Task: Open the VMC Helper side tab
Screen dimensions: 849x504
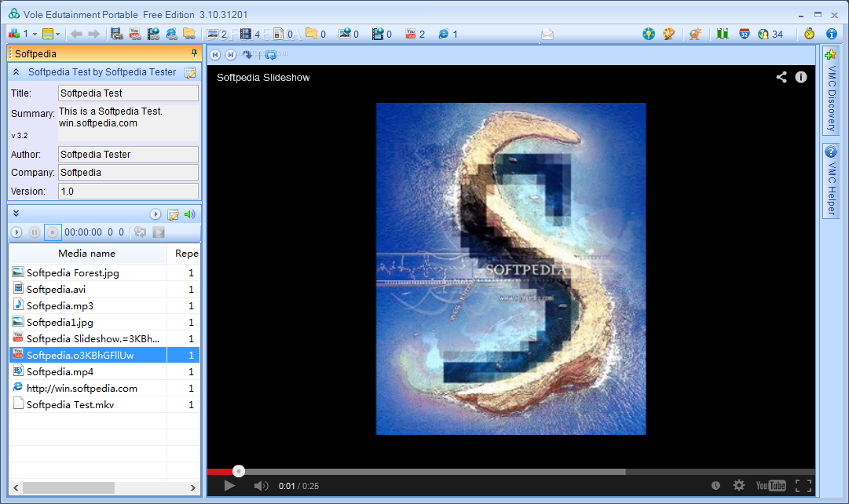Action: tap(831, 181)
